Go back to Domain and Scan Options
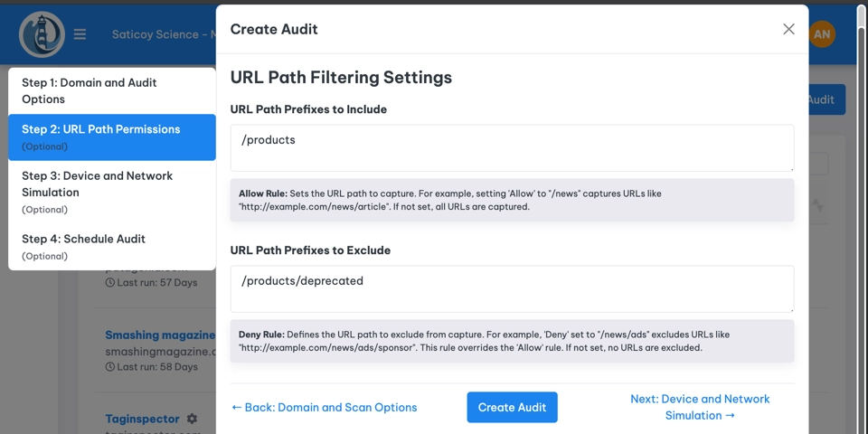The width and height of the screenshot is (868, 434). click(x=324, y=408)
